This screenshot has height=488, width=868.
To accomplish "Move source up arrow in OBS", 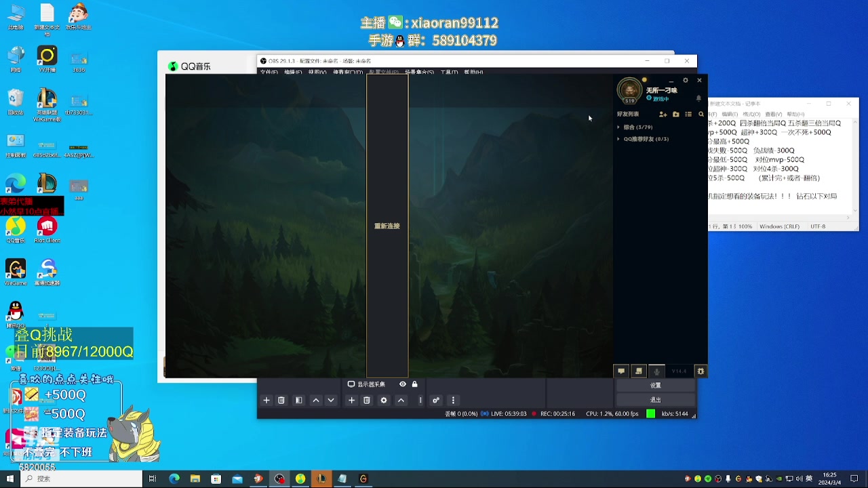I will point(401,401).
